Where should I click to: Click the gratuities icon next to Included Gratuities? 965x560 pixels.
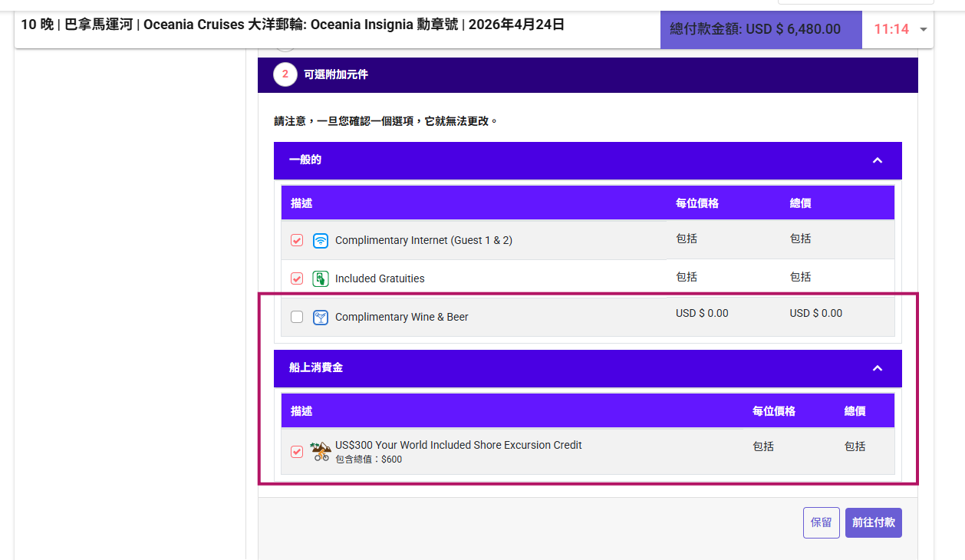321,278
